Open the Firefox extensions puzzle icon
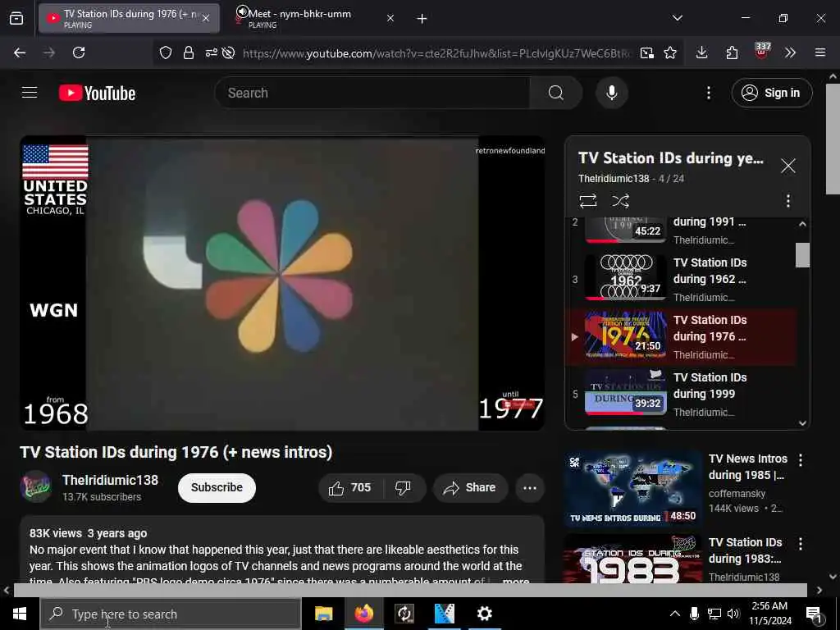This screenshot has height=630, width=840. (732, 52)
